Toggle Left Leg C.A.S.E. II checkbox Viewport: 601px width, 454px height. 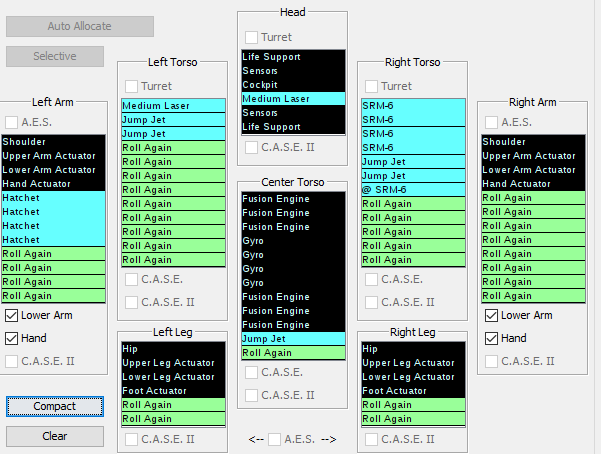pyautogui.click(x=131, y=439)
